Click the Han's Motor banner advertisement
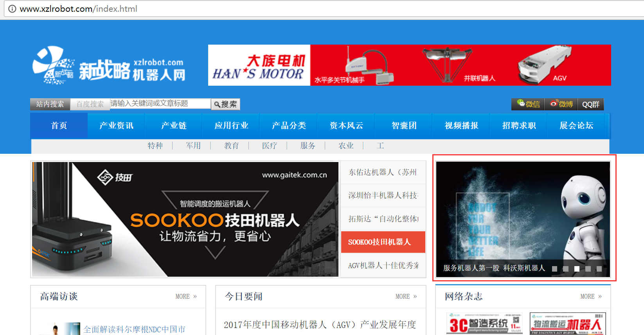 click(409, 65)
